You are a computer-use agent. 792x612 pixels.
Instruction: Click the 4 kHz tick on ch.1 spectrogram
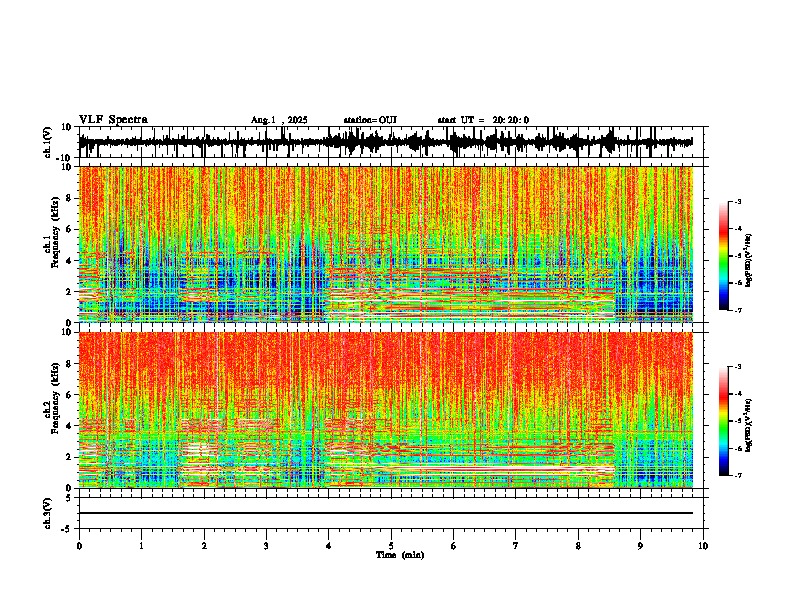[71, 261]
